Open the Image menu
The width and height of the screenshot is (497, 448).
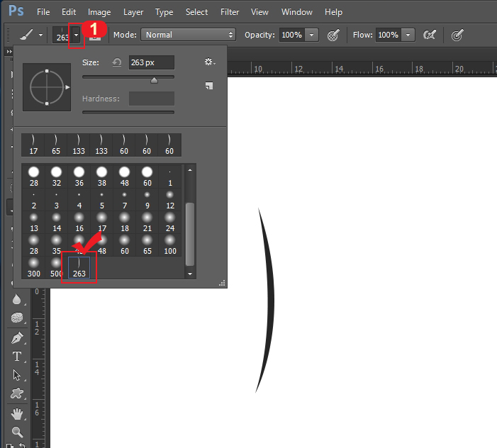(99, 12)
